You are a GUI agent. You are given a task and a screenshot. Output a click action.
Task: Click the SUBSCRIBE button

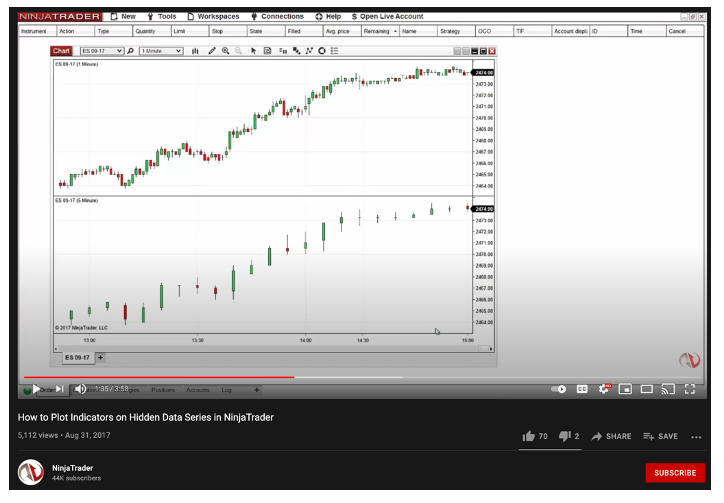[x=675, y=473]
